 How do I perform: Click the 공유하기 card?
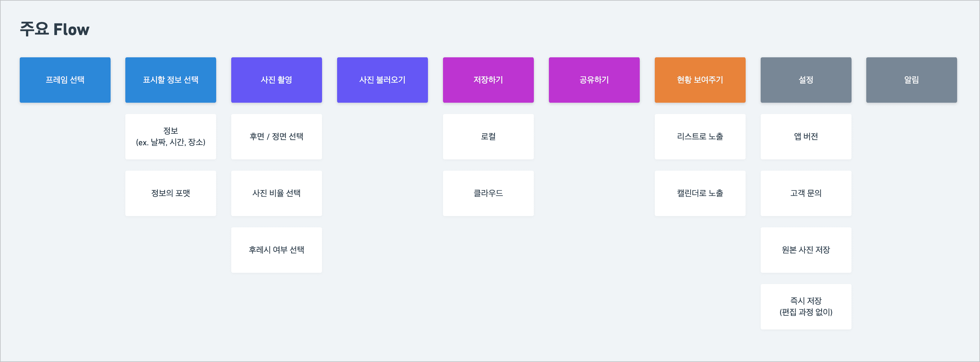(594, 80)
